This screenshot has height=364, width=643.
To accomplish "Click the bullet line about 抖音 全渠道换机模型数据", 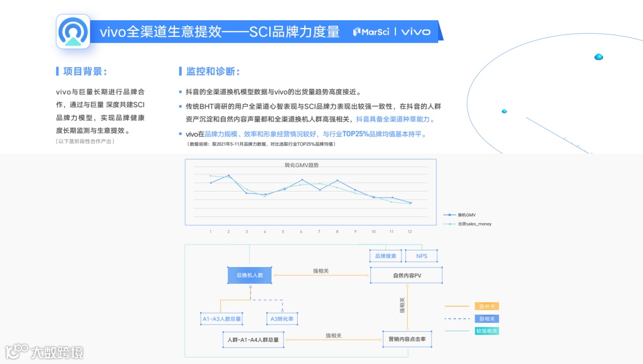I will [x=273, y=92].
